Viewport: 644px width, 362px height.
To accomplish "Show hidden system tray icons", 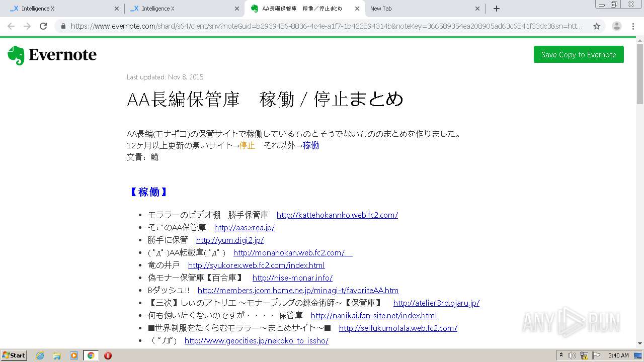I will click(x=561, y=355).
